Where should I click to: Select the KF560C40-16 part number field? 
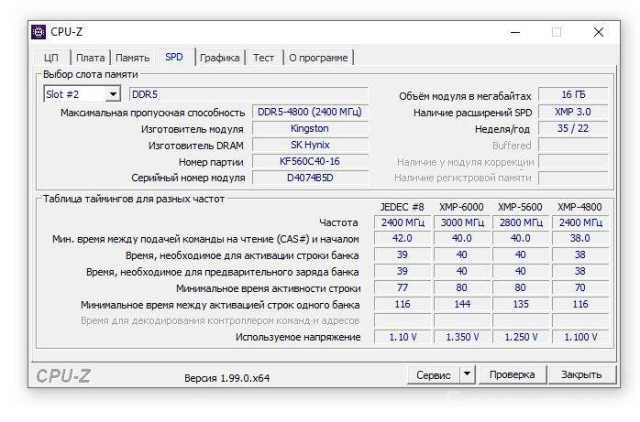click(309, 161)
